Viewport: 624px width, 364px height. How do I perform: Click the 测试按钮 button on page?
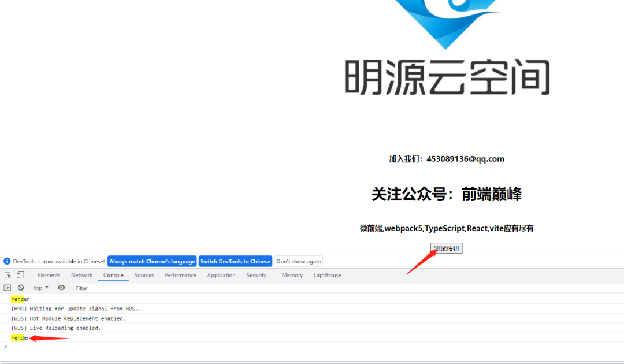[x=447, y=248]
